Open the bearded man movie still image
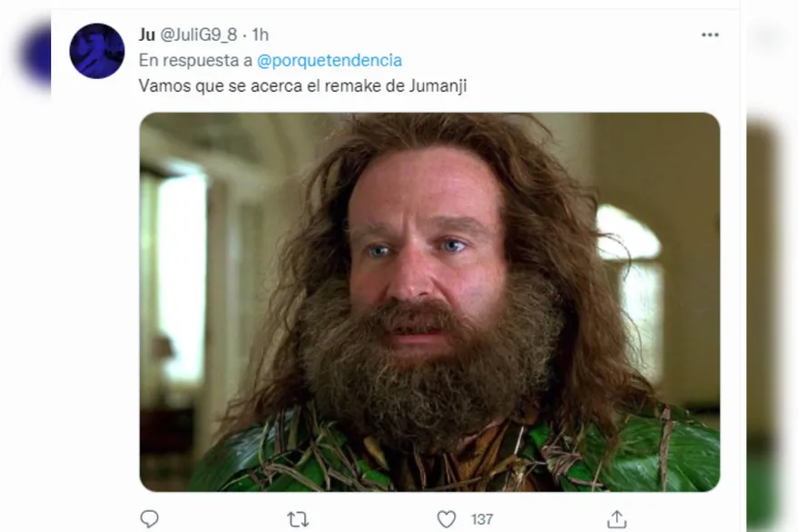Viewport: 798px width, 532px height. [429, 302]
